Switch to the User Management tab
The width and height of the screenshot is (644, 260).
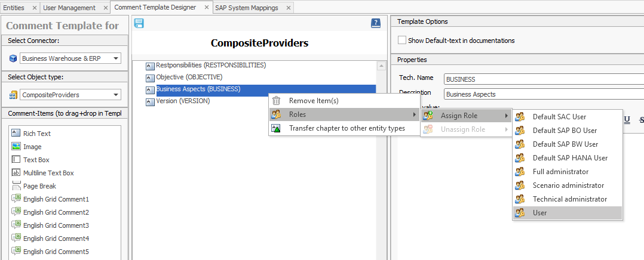[x=69, y=8]
